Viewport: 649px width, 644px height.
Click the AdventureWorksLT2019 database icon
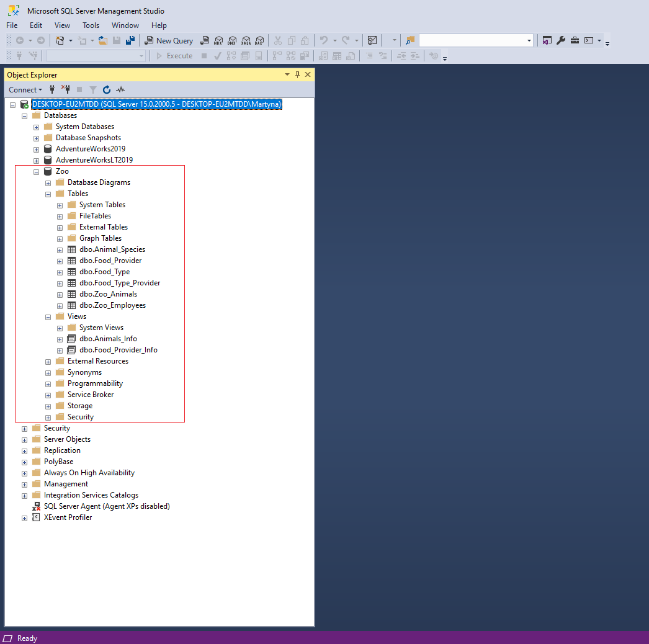tap(48, 159)
